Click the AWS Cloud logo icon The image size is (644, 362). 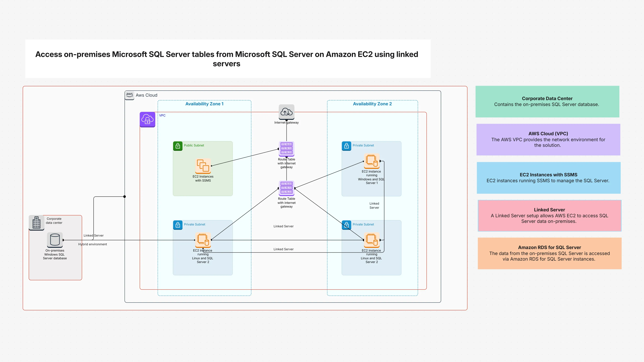130,95
